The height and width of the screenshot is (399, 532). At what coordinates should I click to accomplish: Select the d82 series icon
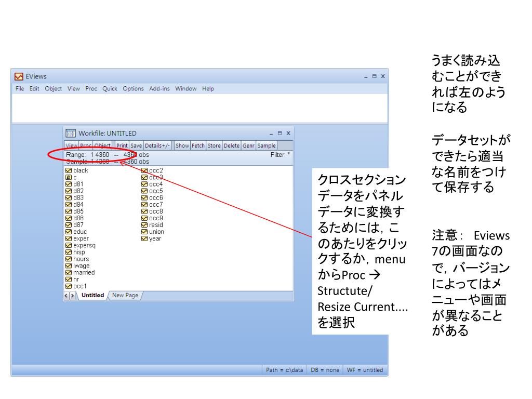pyautogui.click(x=69, y=191)
